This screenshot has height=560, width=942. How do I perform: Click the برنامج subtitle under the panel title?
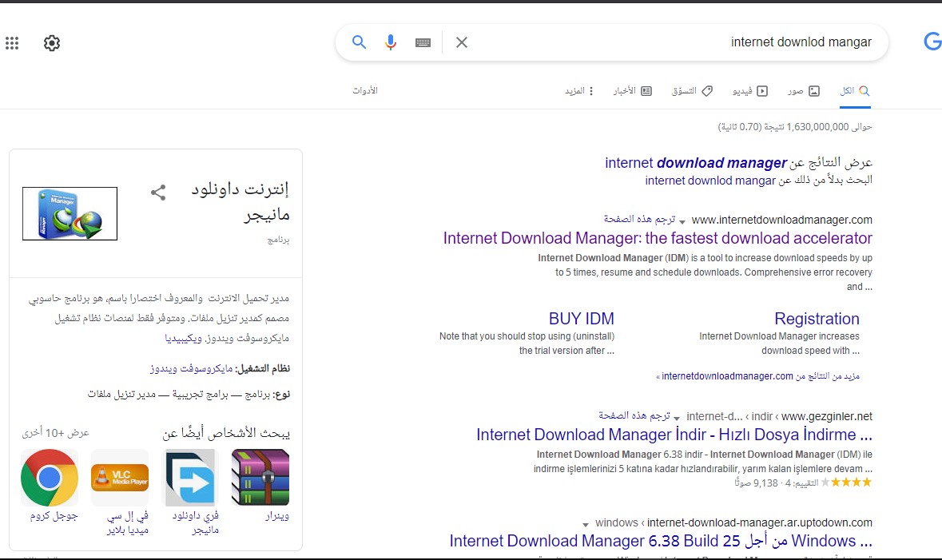[x=278, y=240]
